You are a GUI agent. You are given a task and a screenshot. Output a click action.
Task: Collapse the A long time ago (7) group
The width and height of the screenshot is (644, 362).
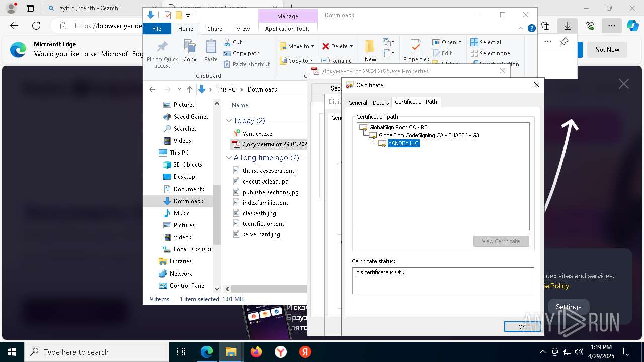click(x=229, y=158)
